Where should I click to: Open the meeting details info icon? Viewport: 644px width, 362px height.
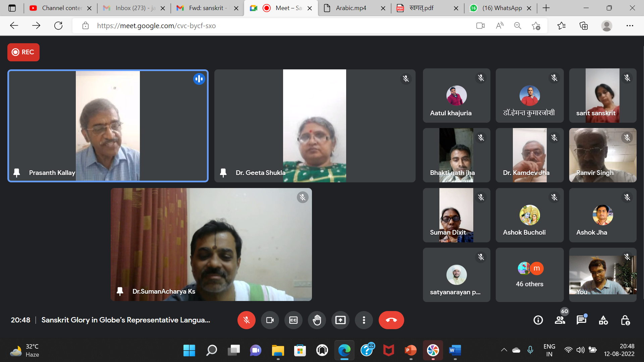538,320
